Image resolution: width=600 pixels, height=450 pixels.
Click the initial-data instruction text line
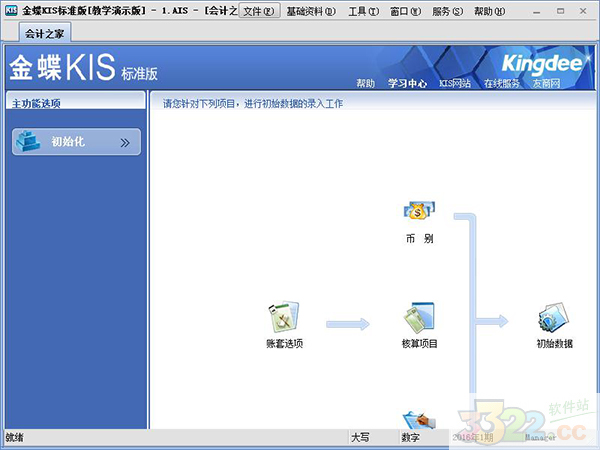point(253,103)
